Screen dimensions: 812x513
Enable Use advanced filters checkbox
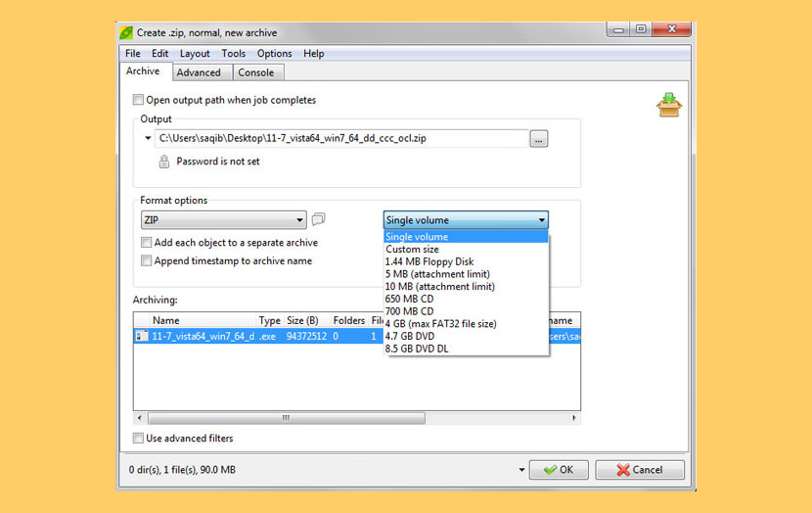[138, 439]
